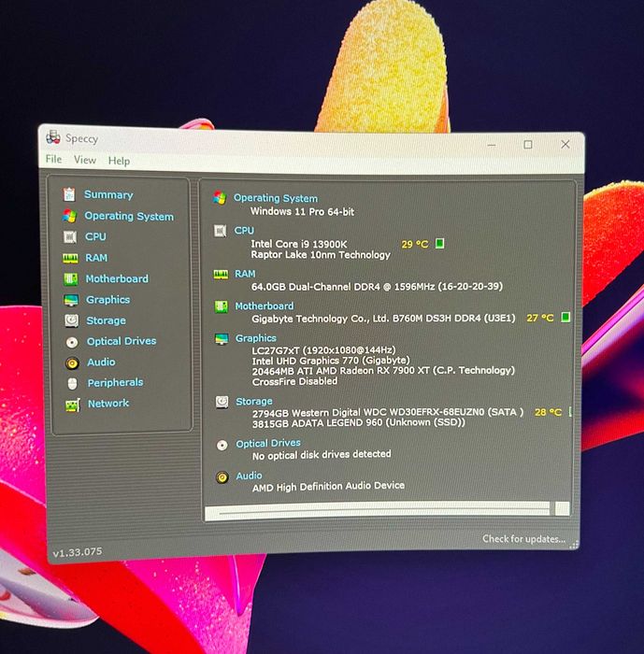
Task: Select Network in the sidebar
Action: (x=108, y=404)
